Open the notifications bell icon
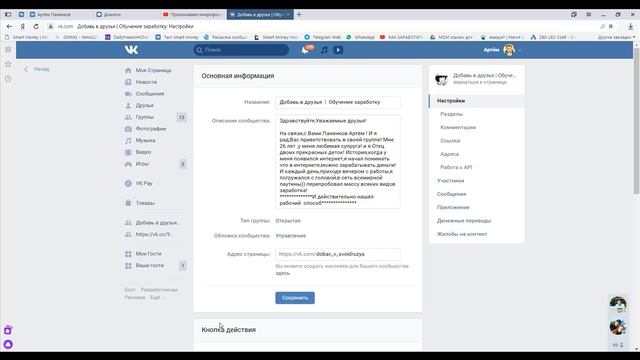The width and height of the screenshot is (640, 360). 305,50
